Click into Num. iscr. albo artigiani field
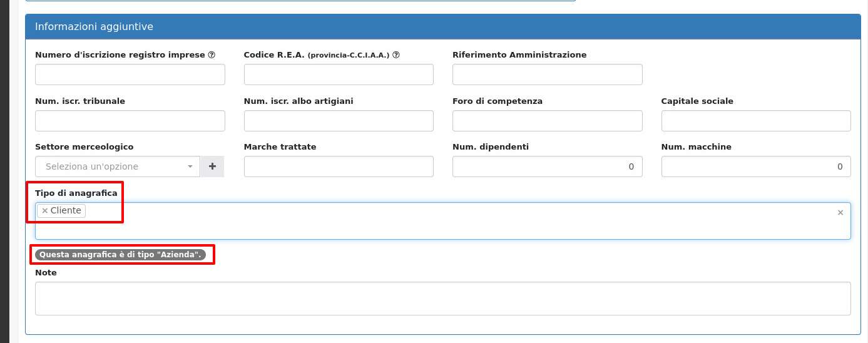Image resolution: width=868 pixels, height=343 pixels. point(339,121)
